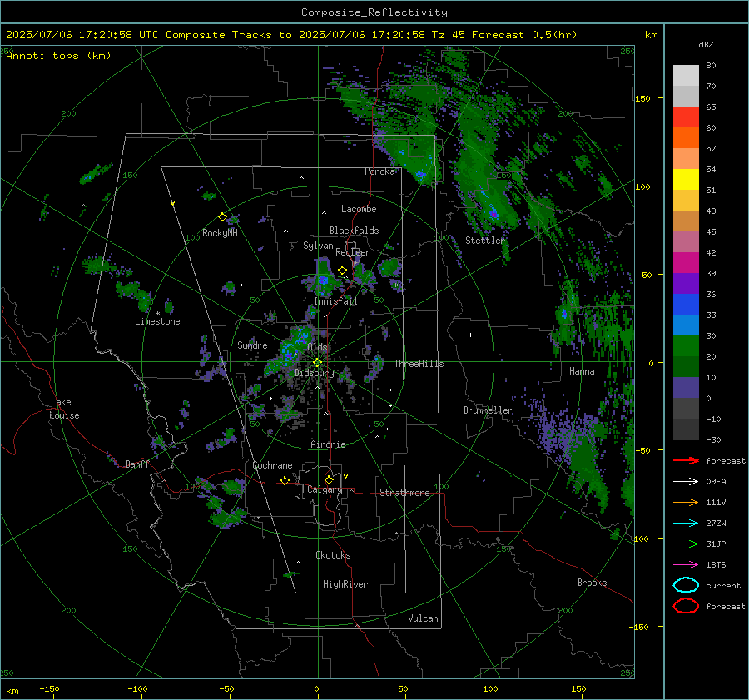The image size is (749, 700).
Task: Click the Sylvan label on the map
Action: pyautogui.click(x=318, y=246)
